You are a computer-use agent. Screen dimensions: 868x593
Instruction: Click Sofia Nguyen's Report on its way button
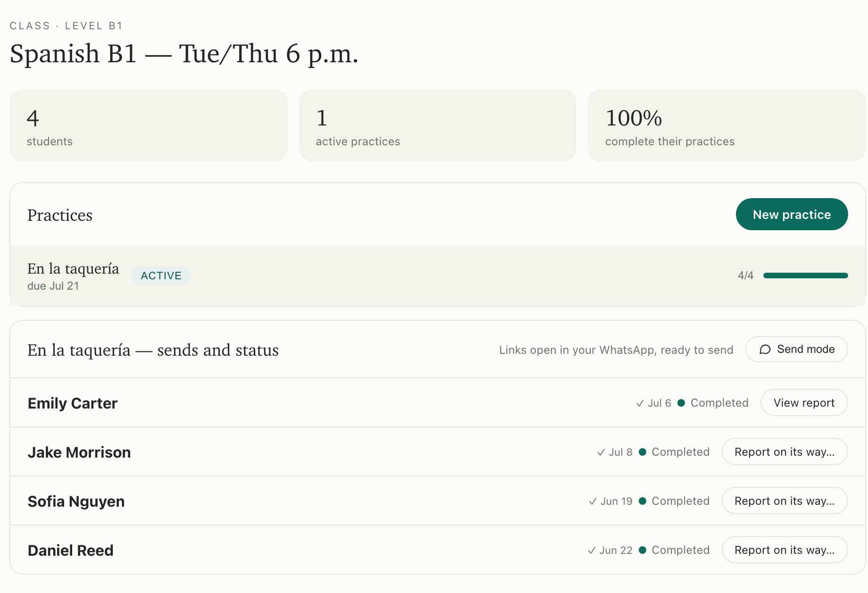coord(785,501)
